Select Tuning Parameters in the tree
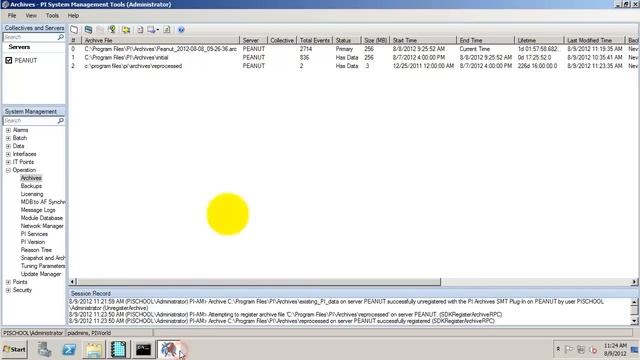Viewport: 640px width, 360px height. point(43,266)
